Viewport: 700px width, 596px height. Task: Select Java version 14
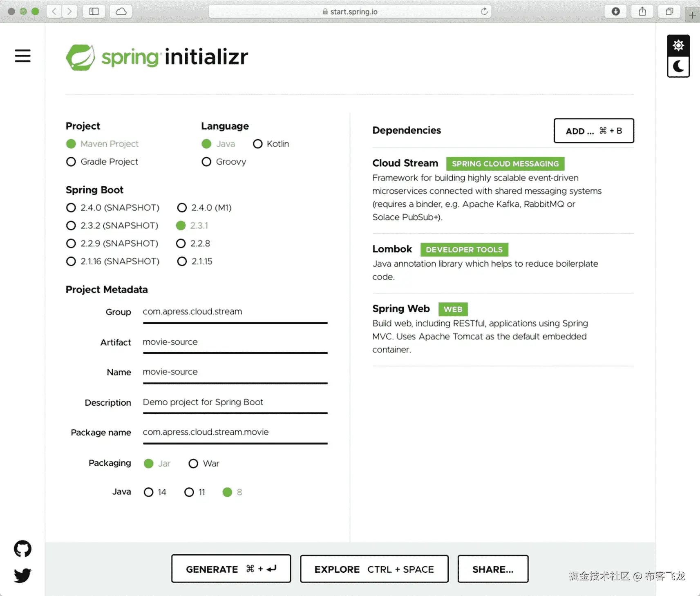click(x=155, y=492)
